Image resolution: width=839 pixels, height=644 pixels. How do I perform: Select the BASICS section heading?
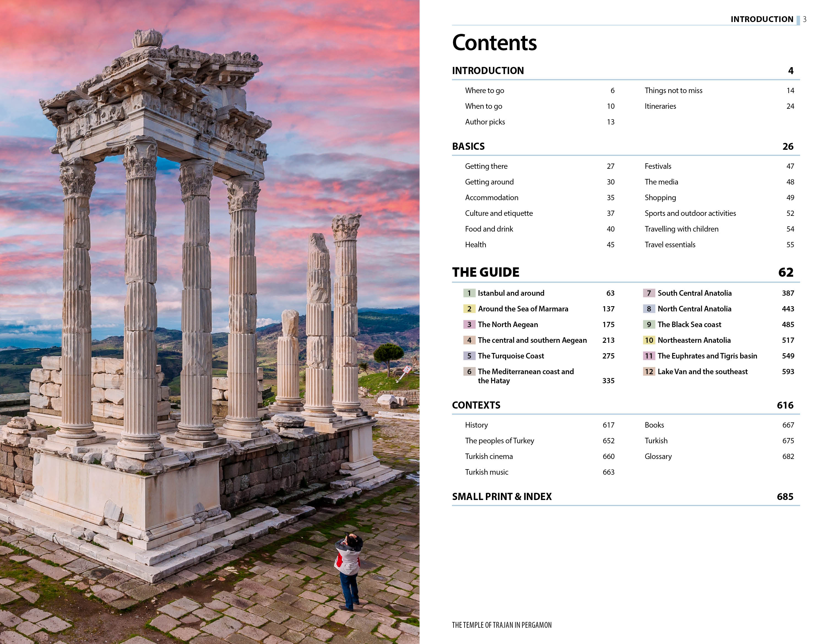468,146
